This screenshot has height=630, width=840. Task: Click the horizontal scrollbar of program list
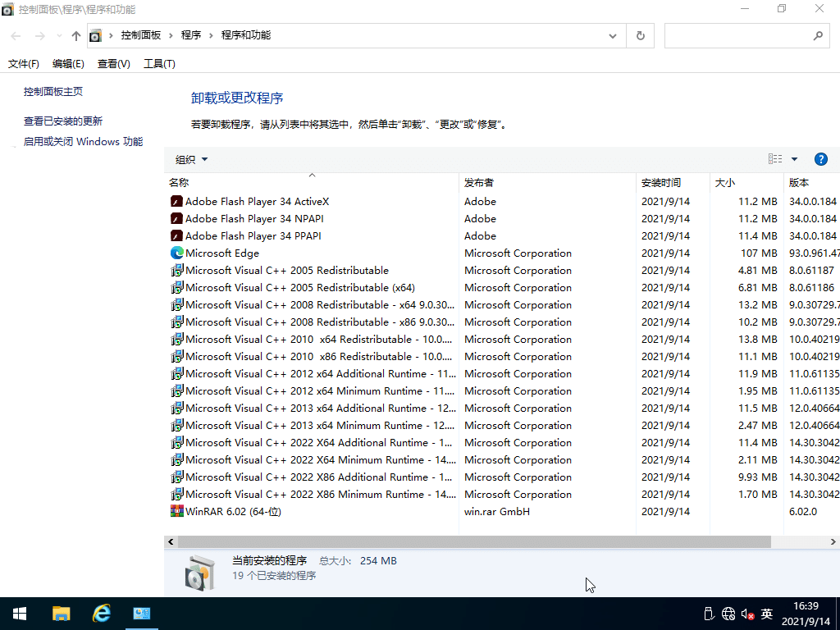click(x=473, y=542)
